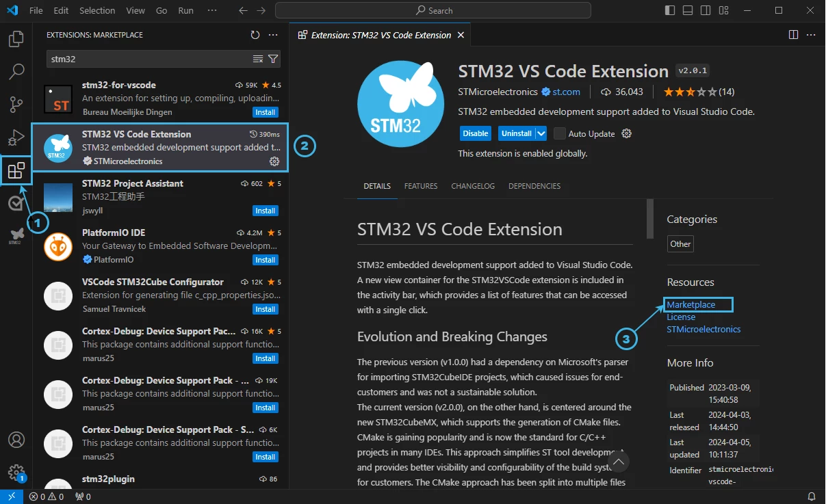Image resolution: width=826 pixels, height=504 pixels.
Task: Install STM32 Project Assistant extension
Action: [x=266, y=211]
